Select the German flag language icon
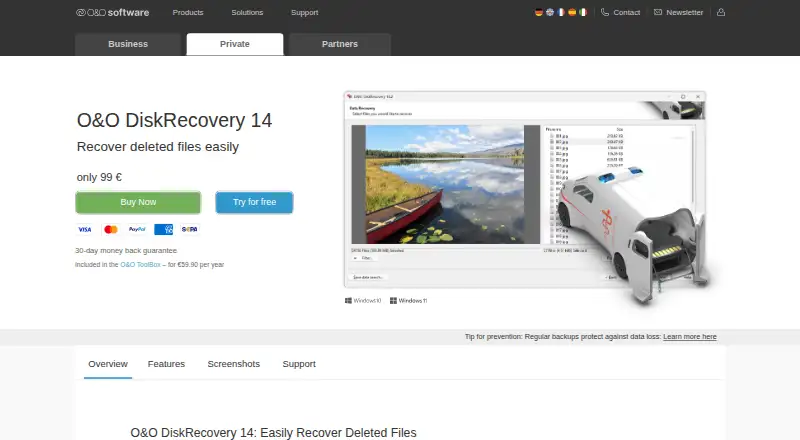This screenshot has width=800, height=440. point(539,12)
